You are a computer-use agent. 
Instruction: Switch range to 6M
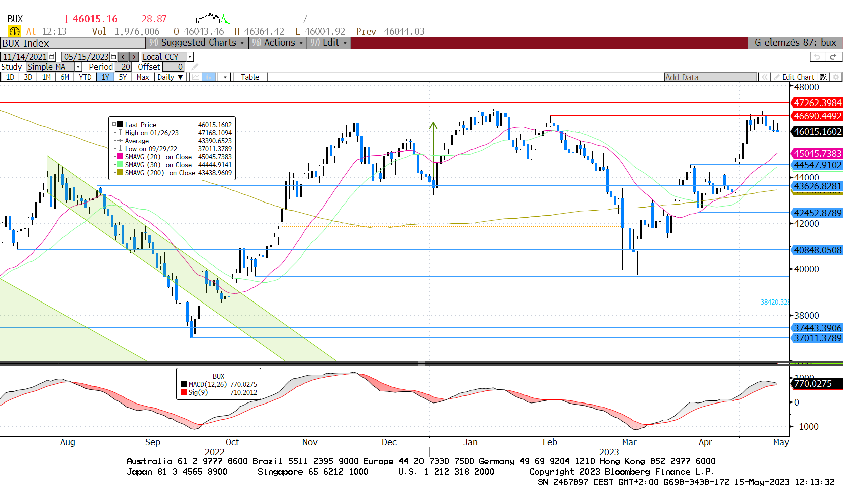click(x=65, y=77)
